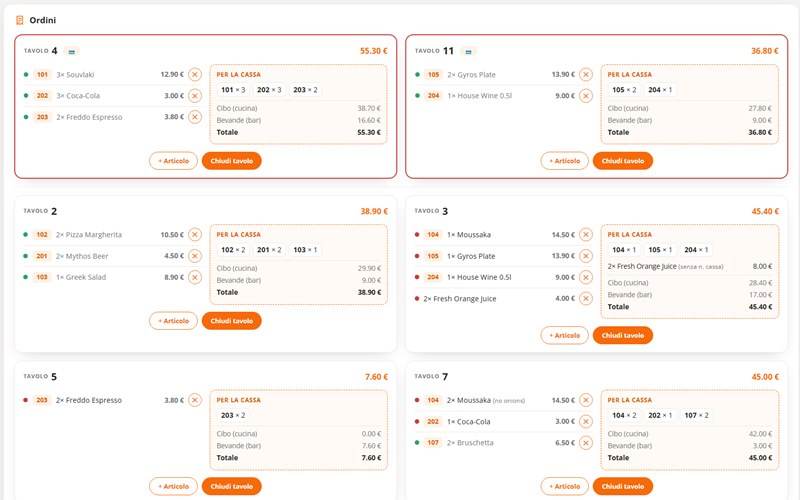Click the 105 × 2 chip in Tavolo 11
800x500 pixels.
624,90
